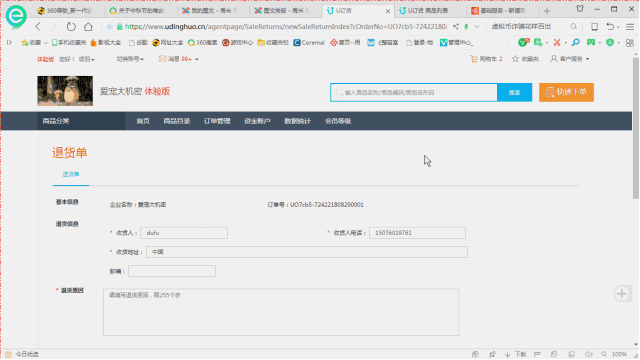Screen dimensions: 640x360
Task: Click the star 收藏夹 favorites link
Action: point(525,59)
